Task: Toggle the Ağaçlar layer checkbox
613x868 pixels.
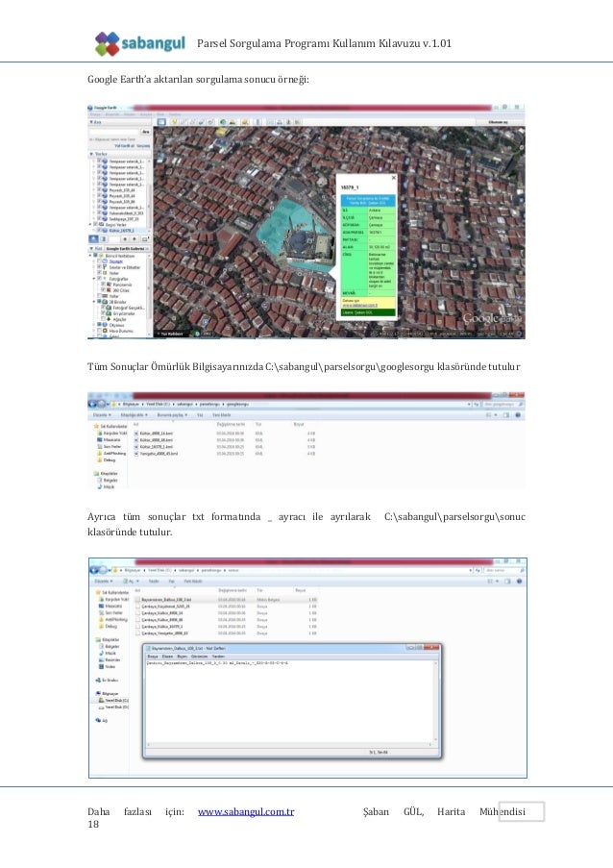Action: (104, 319)
